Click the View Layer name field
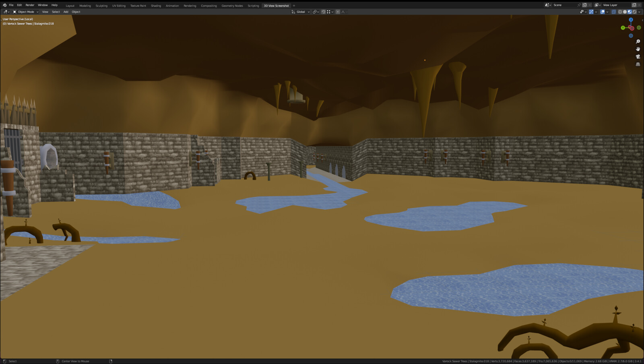 pos(616,5)
